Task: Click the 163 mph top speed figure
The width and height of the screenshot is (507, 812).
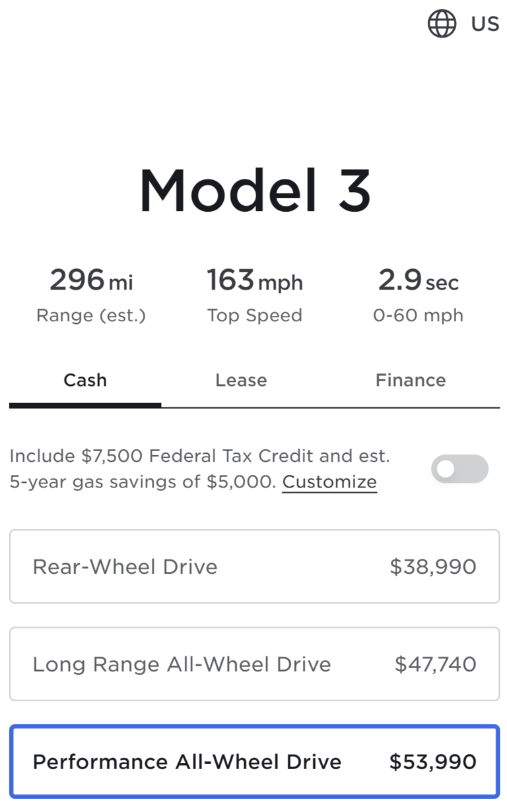Action: pos(254,281)
